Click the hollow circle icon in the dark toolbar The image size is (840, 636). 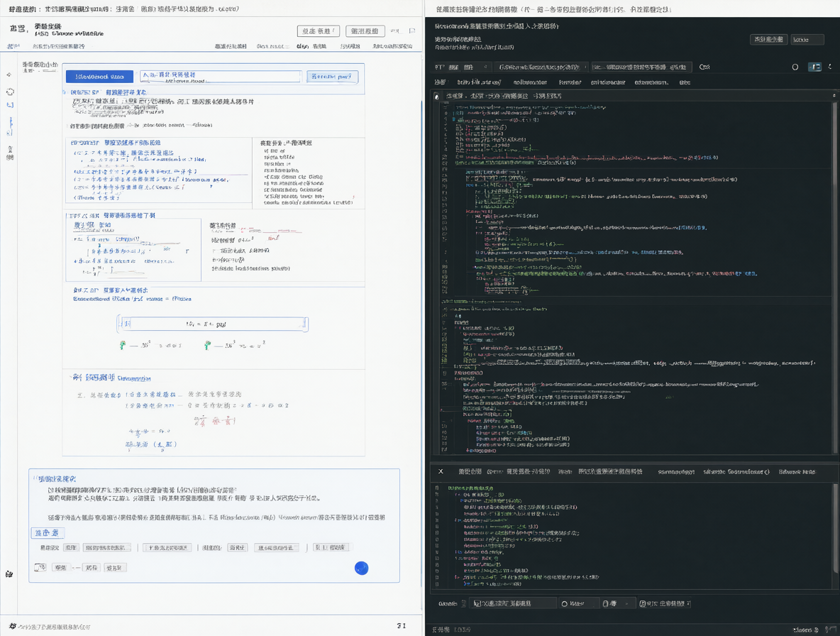point(795,67)
